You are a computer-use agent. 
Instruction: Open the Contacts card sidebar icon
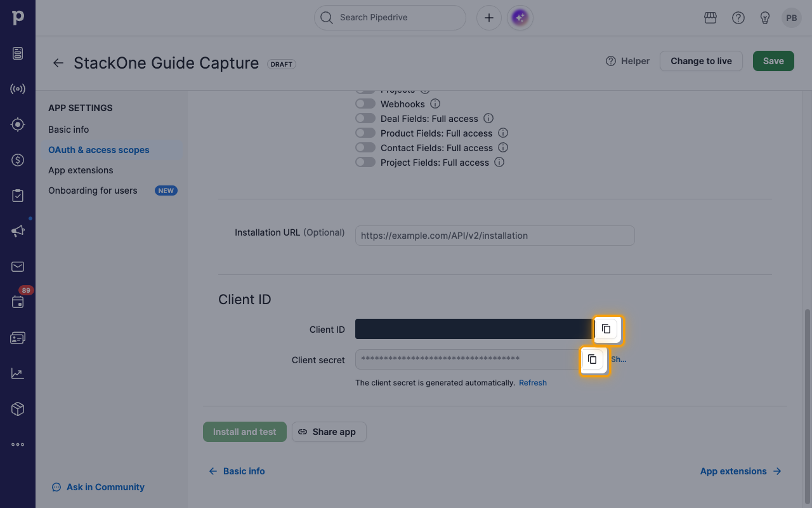click(x=18, y=338)
